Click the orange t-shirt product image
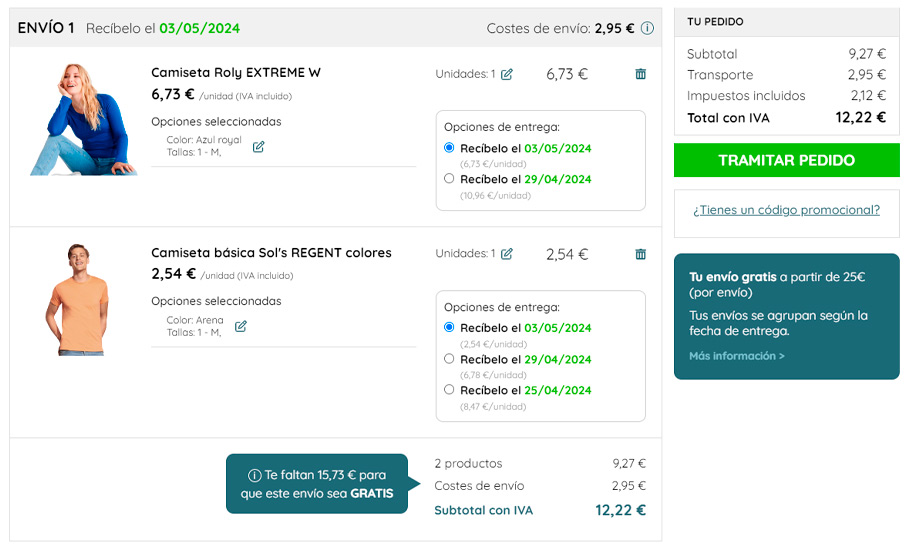Screen dimensions: 912x547 [x=78, y=300]
